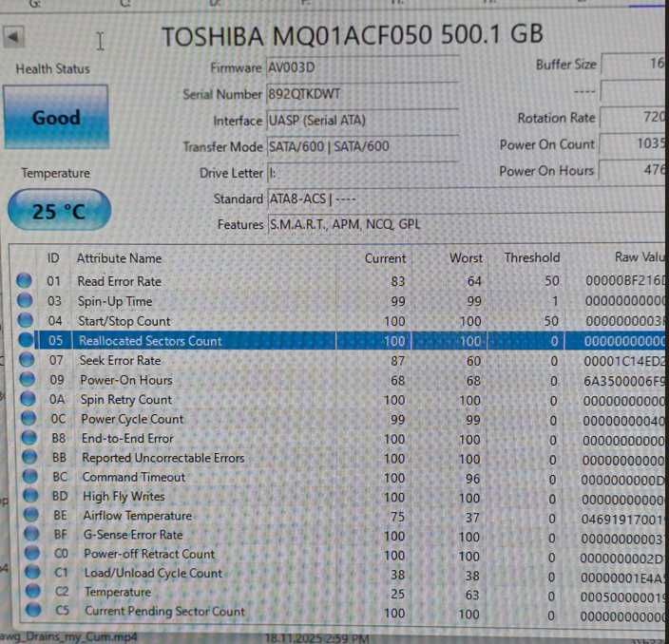Click status orb for Power-off Retract Count

(32, 553)
